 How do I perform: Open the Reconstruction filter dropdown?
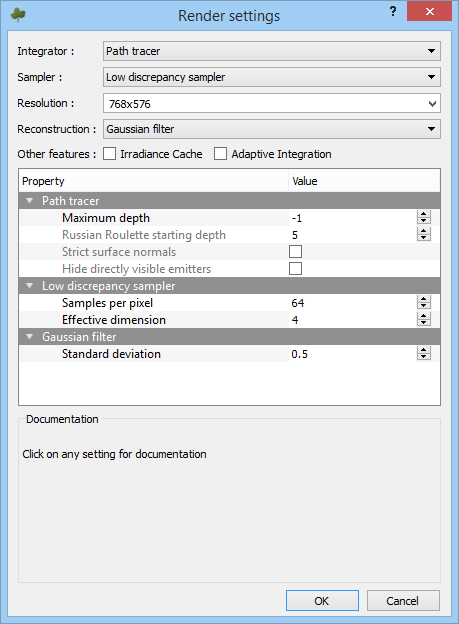tap(271, 129)
